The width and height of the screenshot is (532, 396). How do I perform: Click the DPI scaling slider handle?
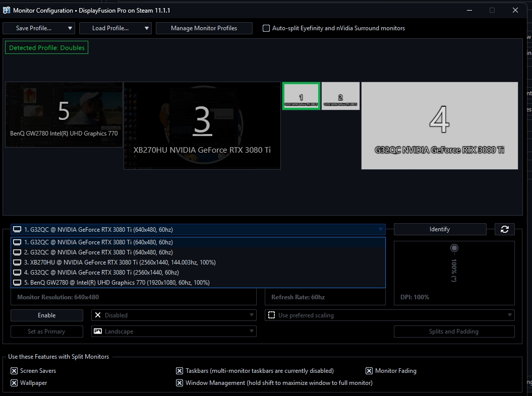pos(454,248)
